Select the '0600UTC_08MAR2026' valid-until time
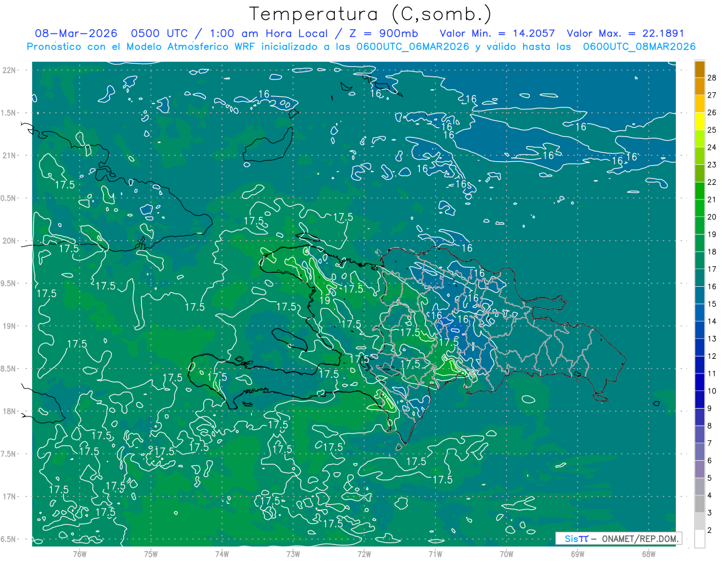The image size is (728, 562). [x=639, y=47]
